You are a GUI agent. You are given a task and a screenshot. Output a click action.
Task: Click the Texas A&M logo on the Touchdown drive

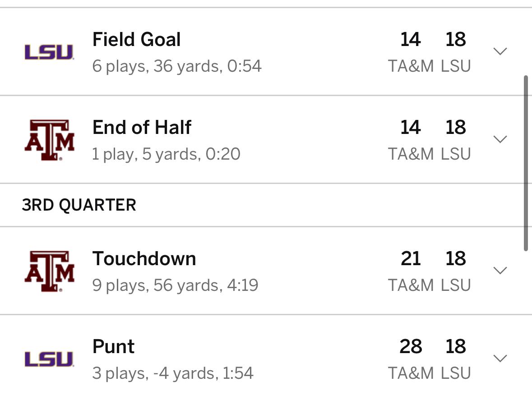click(x=49, y=271)
